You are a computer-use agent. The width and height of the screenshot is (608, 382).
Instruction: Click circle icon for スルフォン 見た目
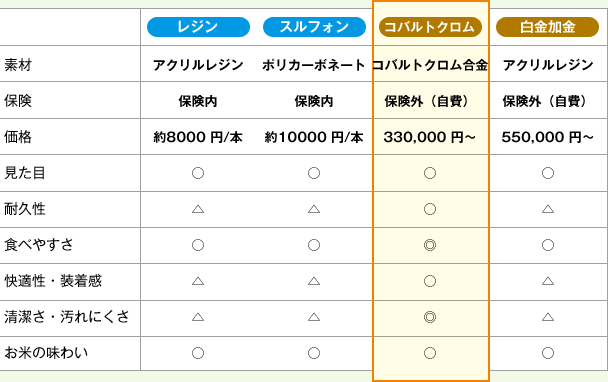(x=314, y=173)
